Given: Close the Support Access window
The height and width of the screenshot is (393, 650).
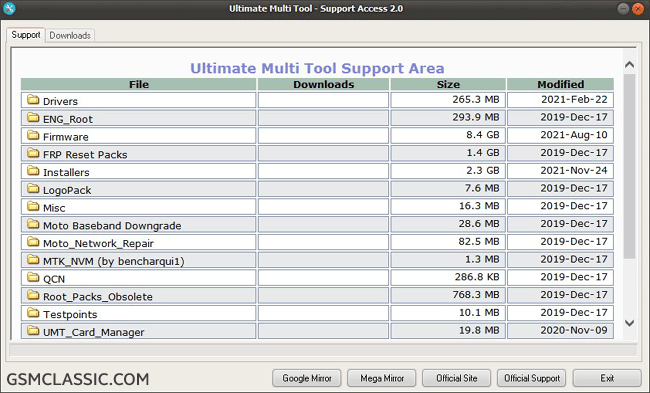Looking at the screenshot, I should coord(638,9).
